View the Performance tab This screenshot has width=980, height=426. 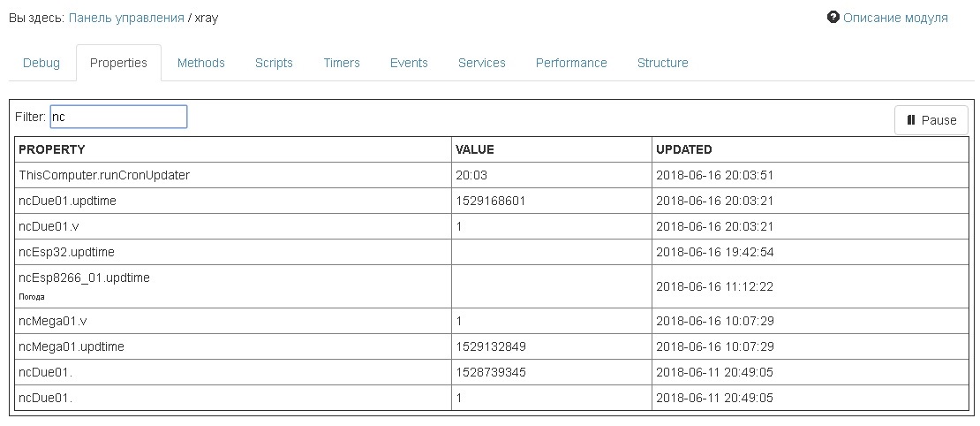pos(571,63)
